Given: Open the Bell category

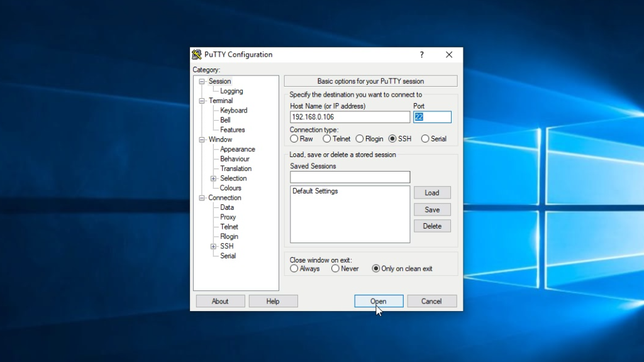Looking at the screenshot, I should 225,120.
